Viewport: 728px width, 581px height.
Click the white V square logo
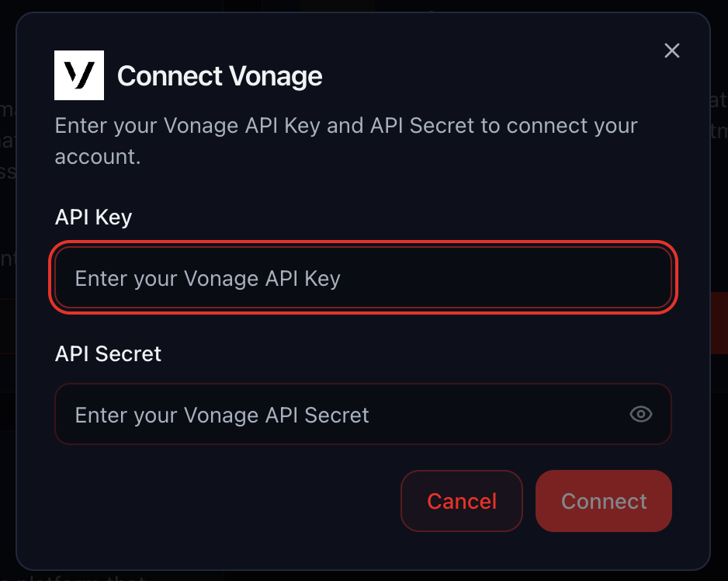tap(78, 75)
